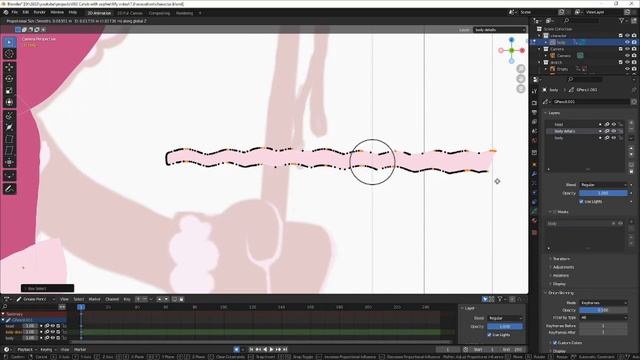Open Blend mode dropdown in properties panel

click(603, 185)
